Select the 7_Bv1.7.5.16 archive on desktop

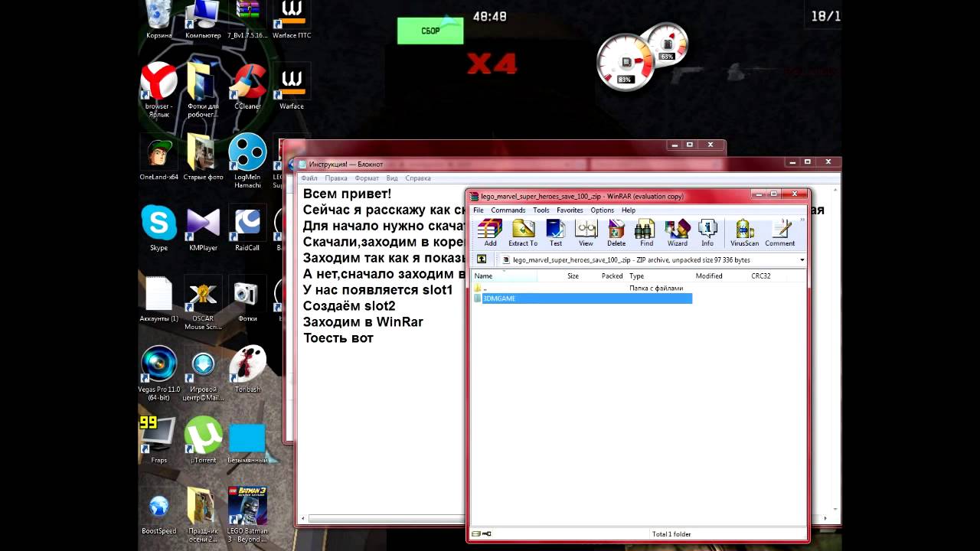point(247,20)
